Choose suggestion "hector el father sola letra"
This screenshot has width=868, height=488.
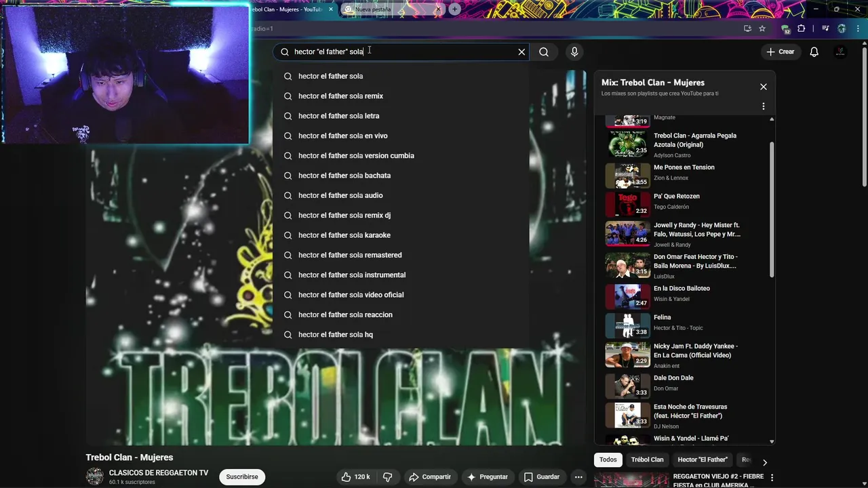click(x=401, y=116)
